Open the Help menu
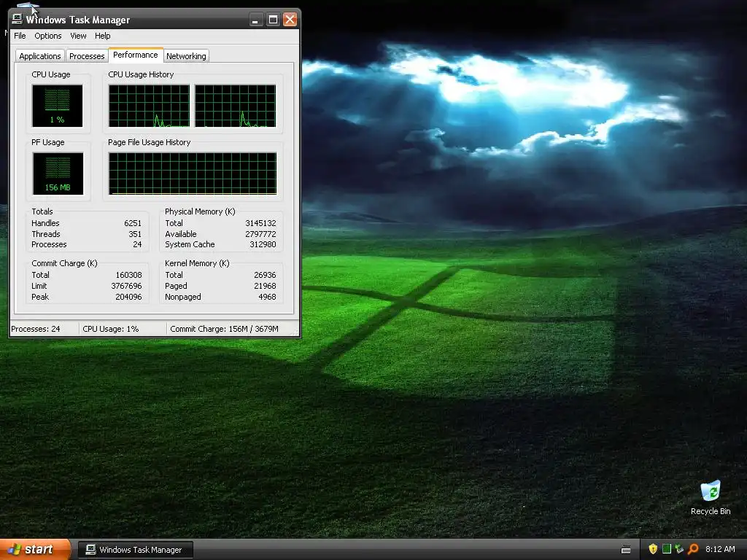Screen dimensions: 747x560 (102, 36)
